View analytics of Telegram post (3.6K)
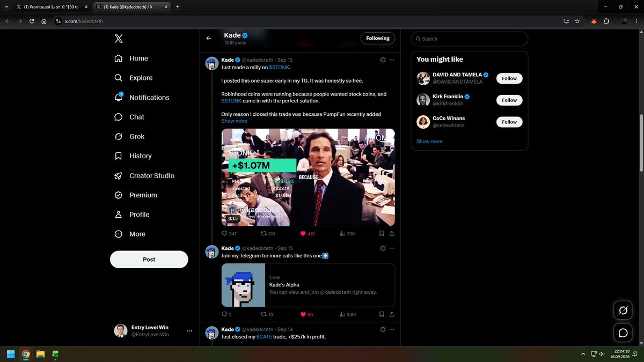 [348, 314]
